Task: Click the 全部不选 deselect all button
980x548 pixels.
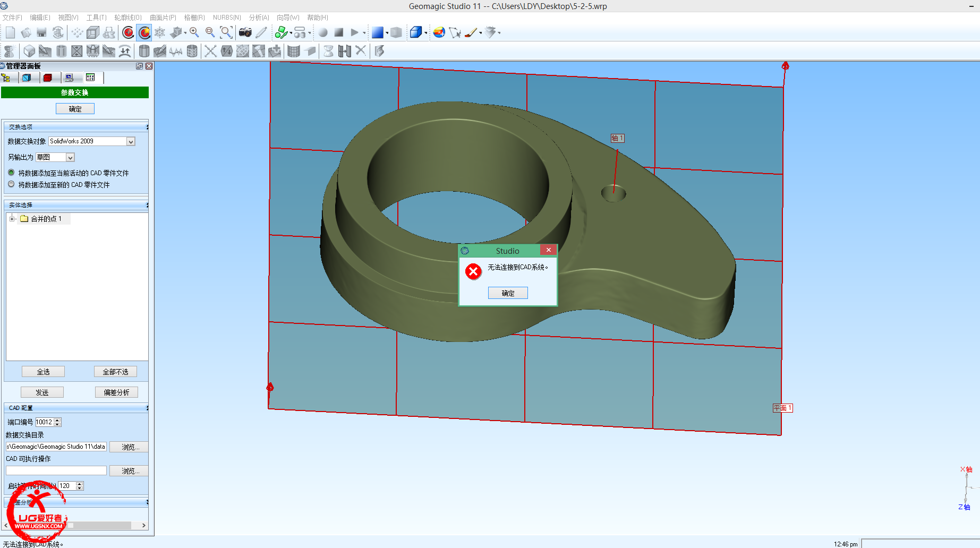Action: click(115, 372)
